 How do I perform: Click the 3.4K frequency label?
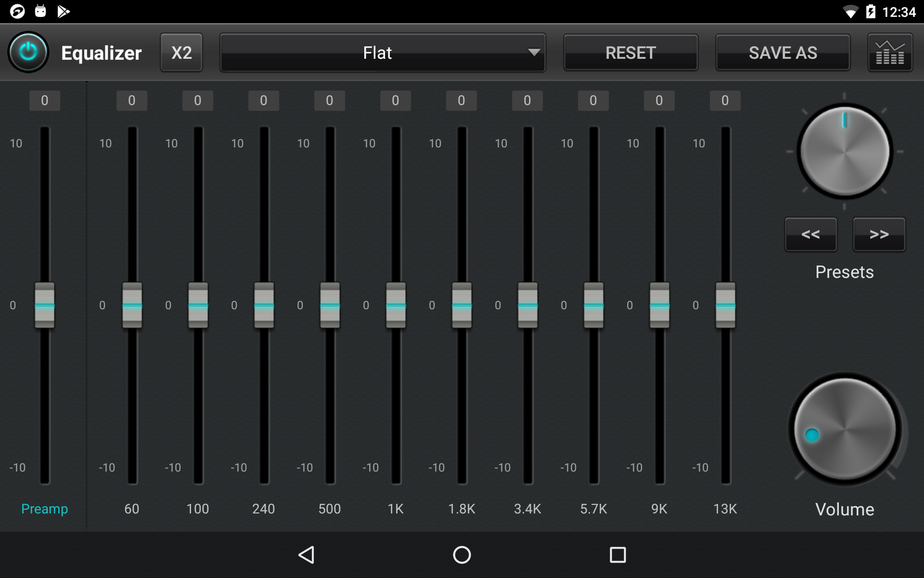(527, 509)
